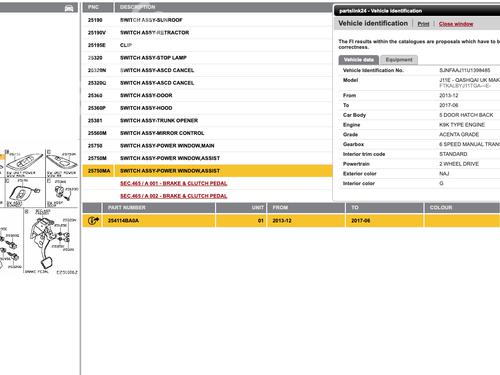
Task: Switch to the Equipment tab
Action: [x=399, y=60]
